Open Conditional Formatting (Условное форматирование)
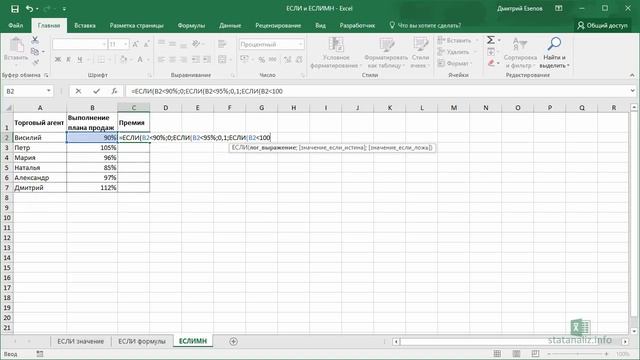 336,52
